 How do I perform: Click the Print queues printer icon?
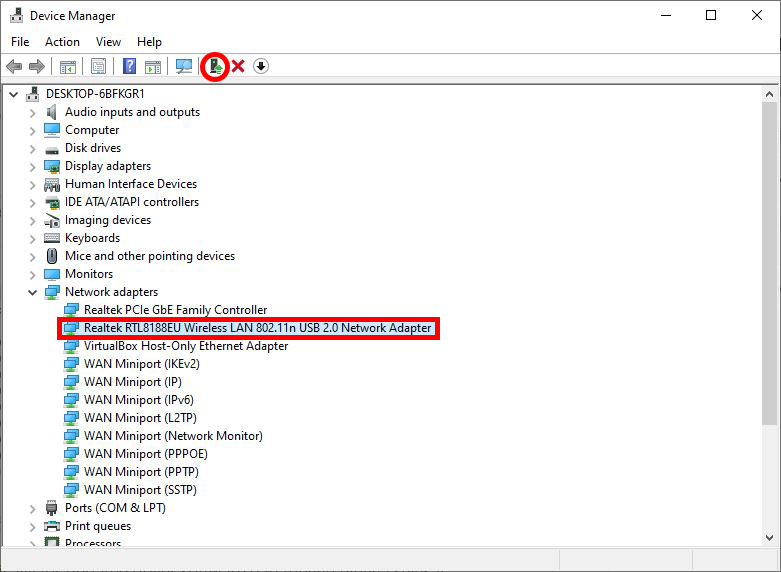point(52,526)
